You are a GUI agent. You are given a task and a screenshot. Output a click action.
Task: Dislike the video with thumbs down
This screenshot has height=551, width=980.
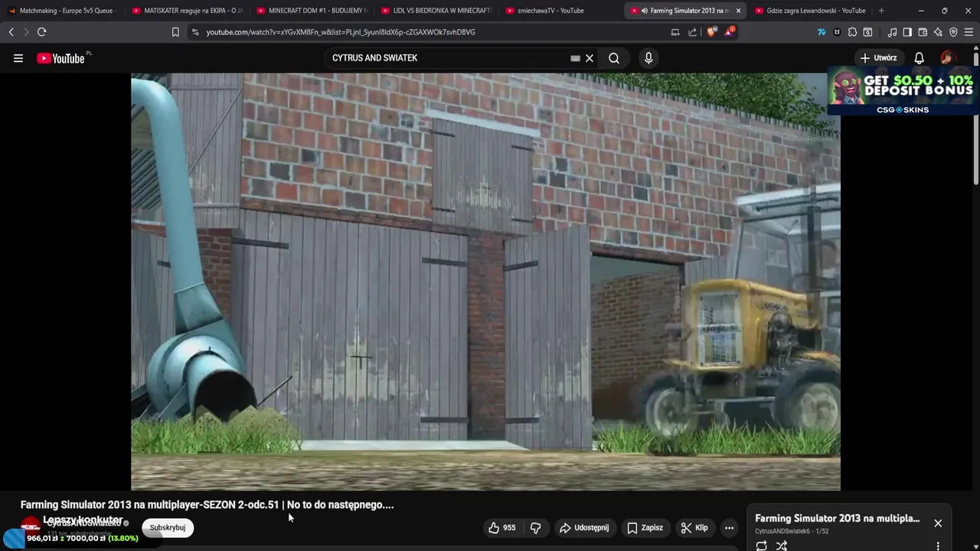(536, 527)
